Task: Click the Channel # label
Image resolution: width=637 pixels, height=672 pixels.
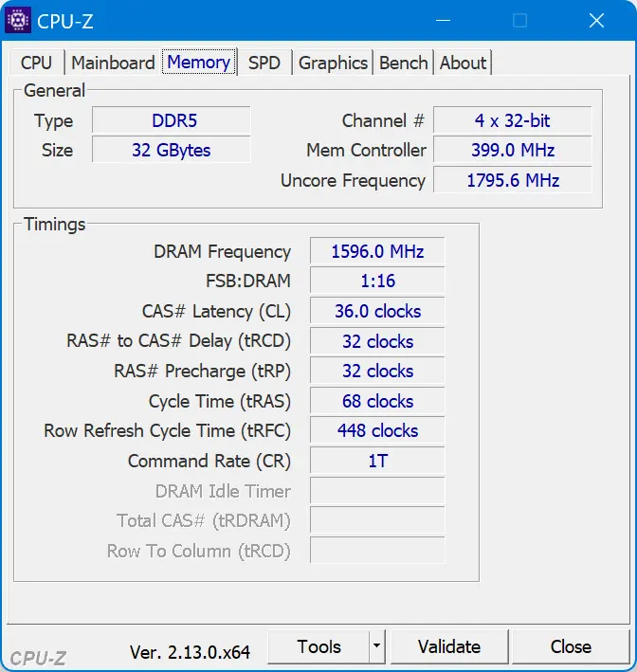Action: click(x=383, y=120)
